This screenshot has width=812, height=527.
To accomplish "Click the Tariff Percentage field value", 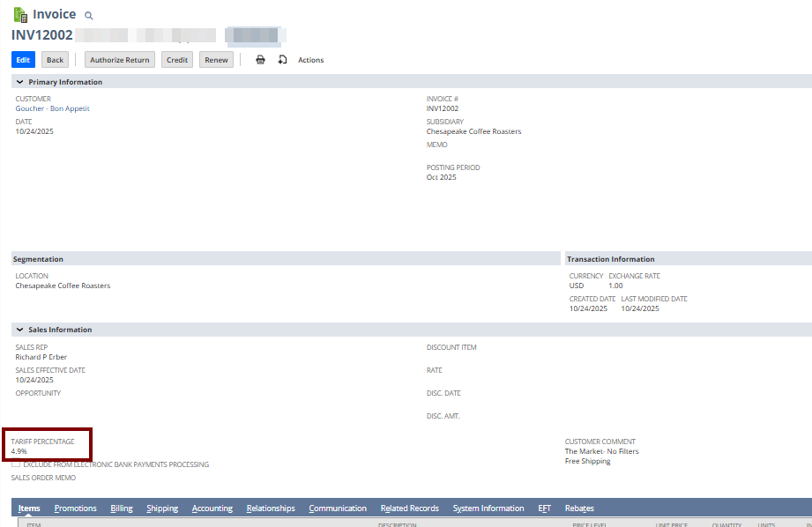I will point(19,451).
